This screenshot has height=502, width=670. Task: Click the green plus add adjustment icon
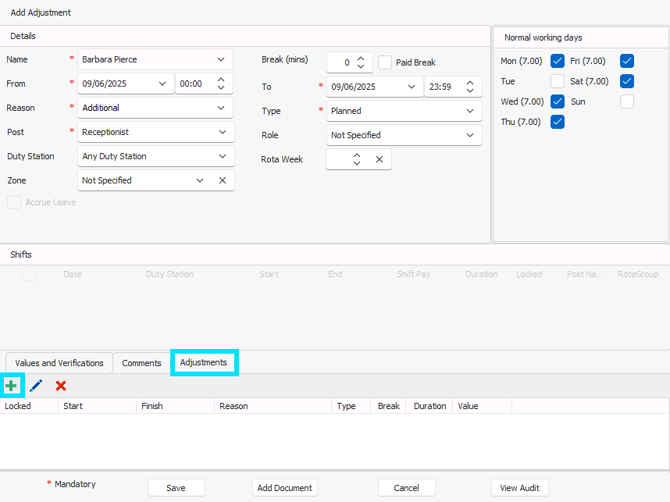[11, 385]
